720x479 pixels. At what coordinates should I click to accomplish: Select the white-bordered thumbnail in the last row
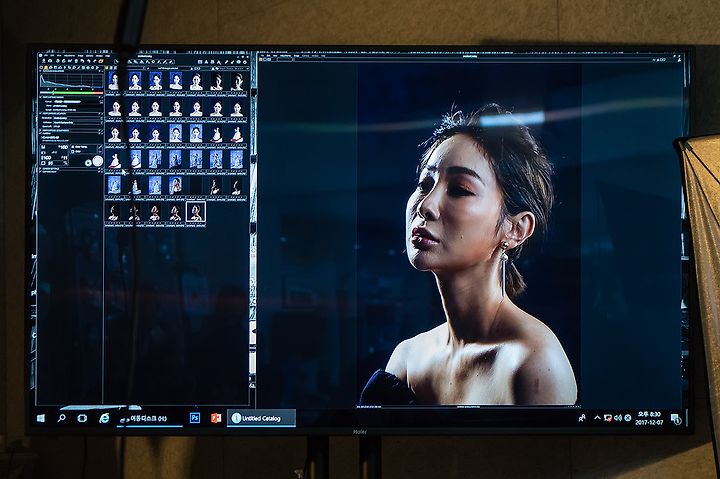click(x=196, y=213)
